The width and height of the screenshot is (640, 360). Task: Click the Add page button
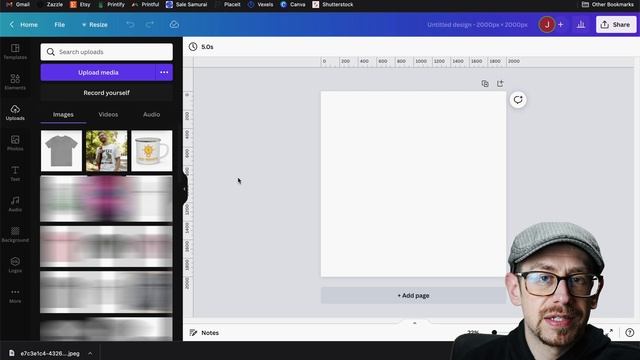click(x=413, y=296)
